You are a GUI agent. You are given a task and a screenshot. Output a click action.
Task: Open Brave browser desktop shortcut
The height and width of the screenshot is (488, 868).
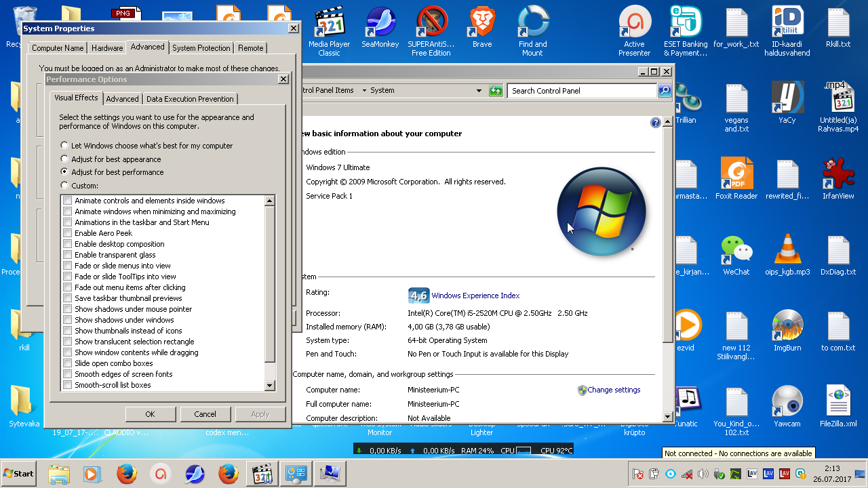(x=482, y=24)
